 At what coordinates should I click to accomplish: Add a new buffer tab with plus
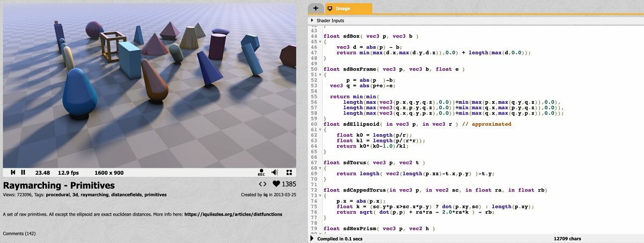coord(316,8)
